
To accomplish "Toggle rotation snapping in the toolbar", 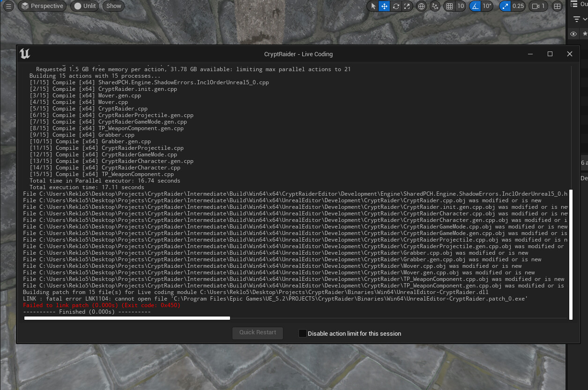I will (x=477, y=6).
